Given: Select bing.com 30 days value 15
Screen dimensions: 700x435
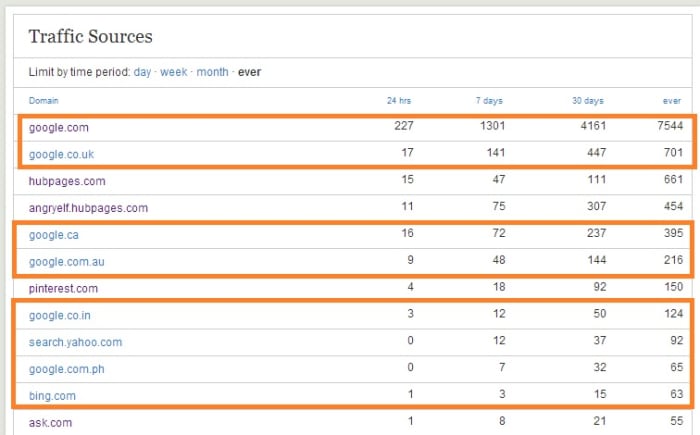Looking at the screenshot, I should tap(600, 394).
